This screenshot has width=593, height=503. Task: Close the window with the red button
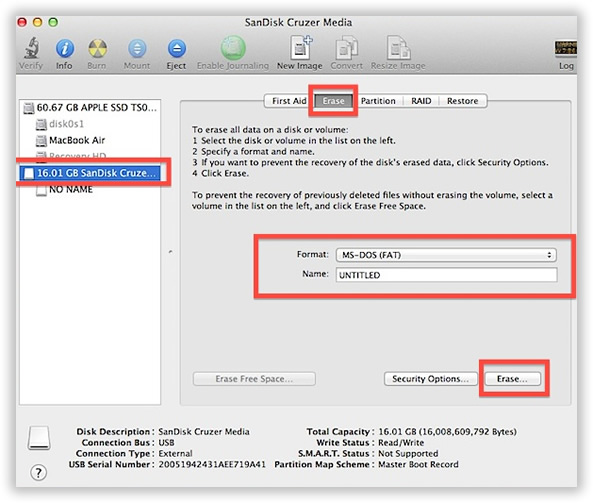pyautogui.click(x=22, y=22)
